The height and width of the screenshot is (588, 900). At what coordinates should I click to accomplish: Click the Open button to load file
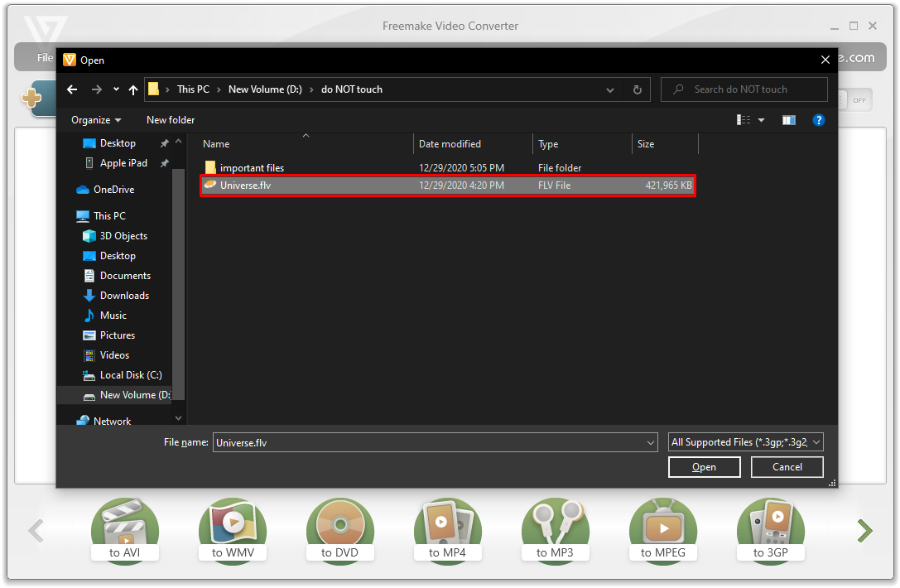coord(705,467)
